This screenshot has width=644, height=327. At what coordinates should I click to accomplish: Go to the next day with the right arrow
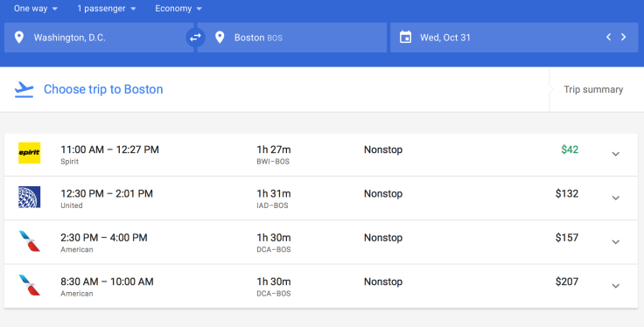click(x=624, y=37)
